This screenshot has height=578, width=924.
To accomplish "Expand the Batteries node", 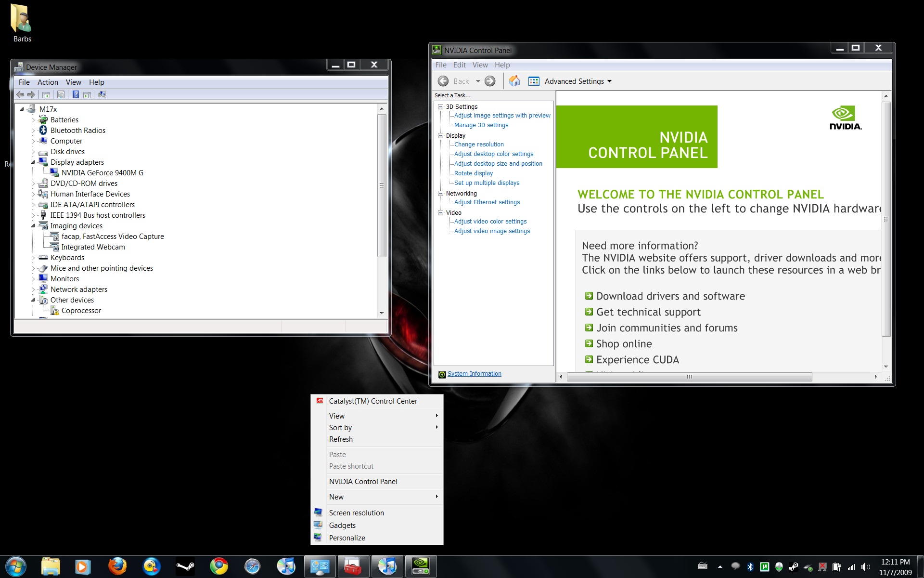I will tap(33, 120).
